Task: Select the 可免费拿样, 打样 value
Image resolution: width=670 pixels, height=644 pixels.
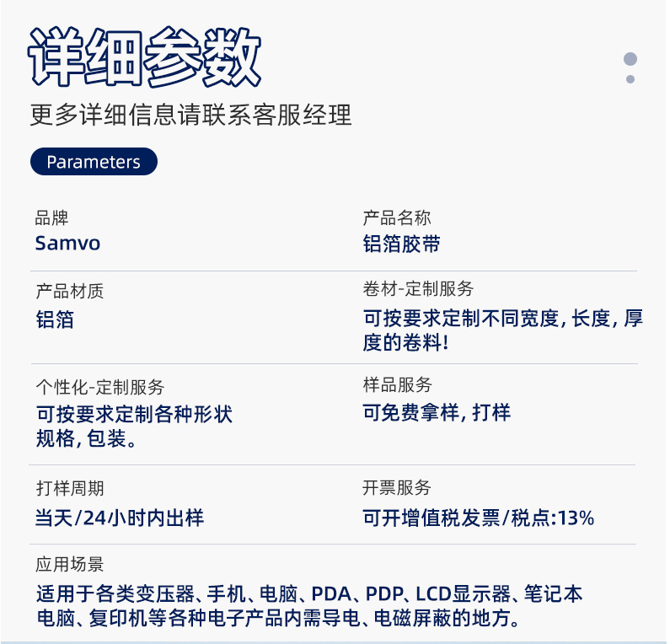Action: click(437, 412)
